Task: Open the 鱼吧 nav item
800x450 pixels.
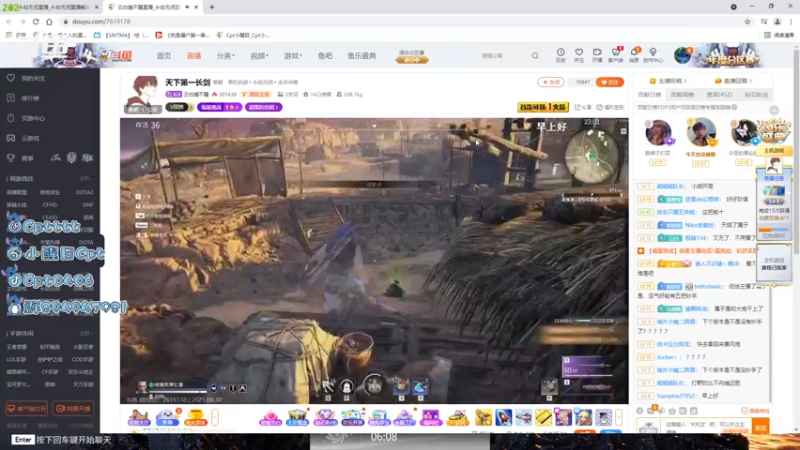Action: point(325,56)
